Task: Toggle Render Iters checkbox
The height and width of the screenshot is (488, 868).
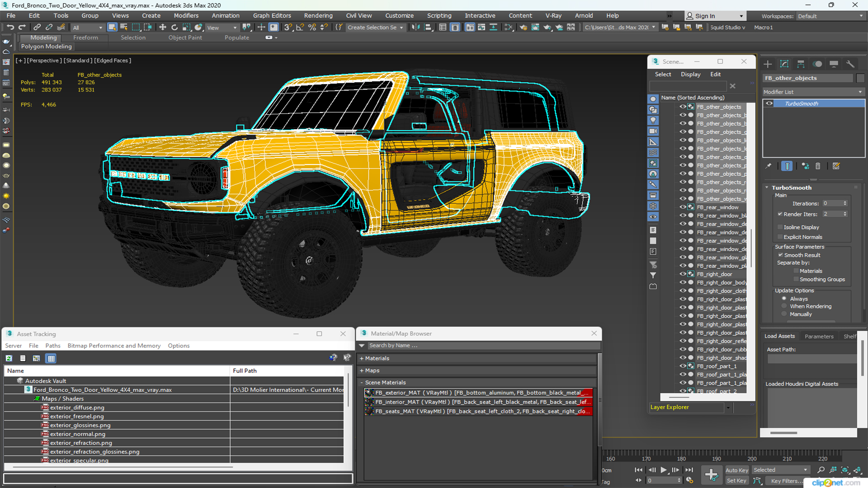Action: [x=780, y=214]
